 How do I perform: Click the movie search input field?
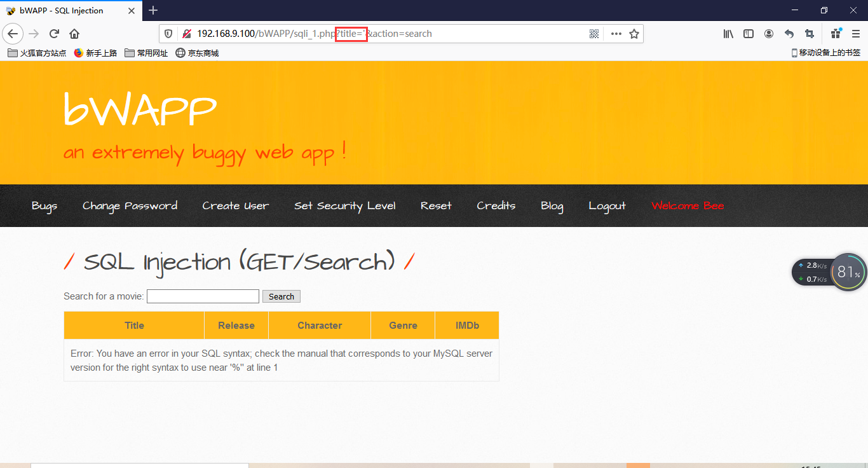click(202, 296)
